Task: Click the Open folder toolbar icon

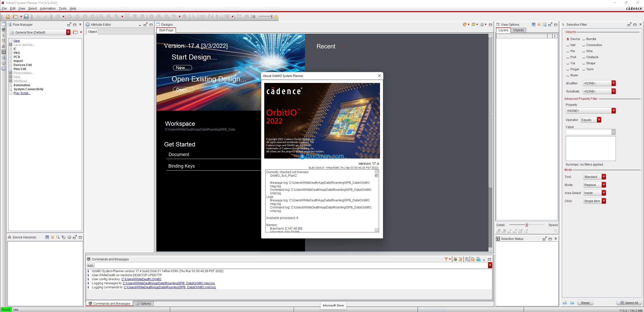Action: click(x=15, y=17)
